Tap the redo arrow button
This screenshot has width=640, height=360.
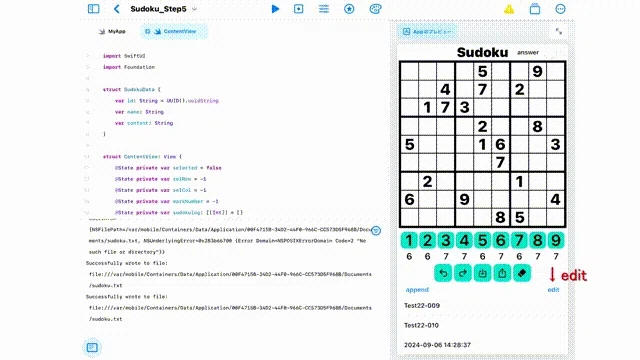click(x=462, y=273)
